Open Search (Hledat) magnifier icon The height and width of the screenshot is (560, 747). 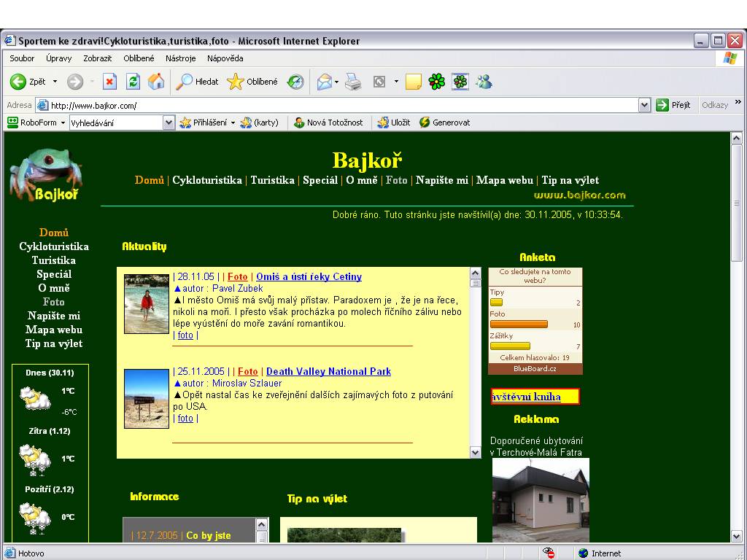[x=184, y=82]
